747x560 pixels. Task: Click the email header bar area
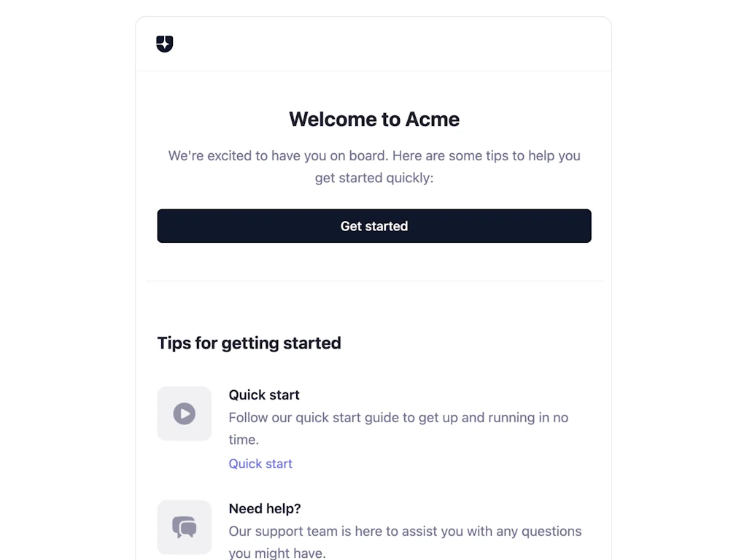pyautogui.click(x=373, y=43)
